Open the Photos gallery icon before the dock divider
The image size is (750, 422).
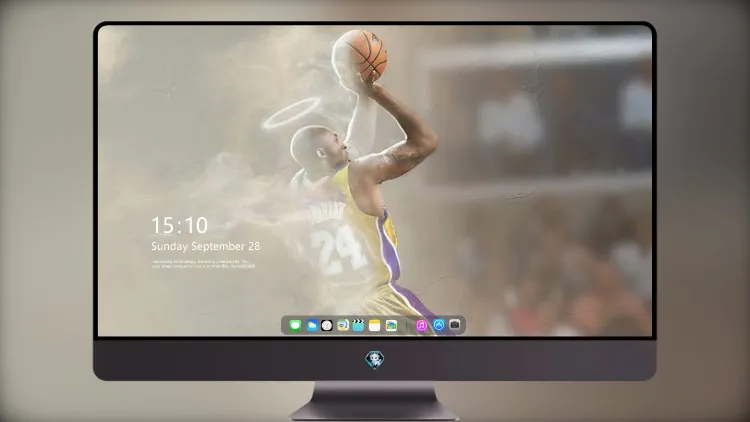[x=391, y=325]
